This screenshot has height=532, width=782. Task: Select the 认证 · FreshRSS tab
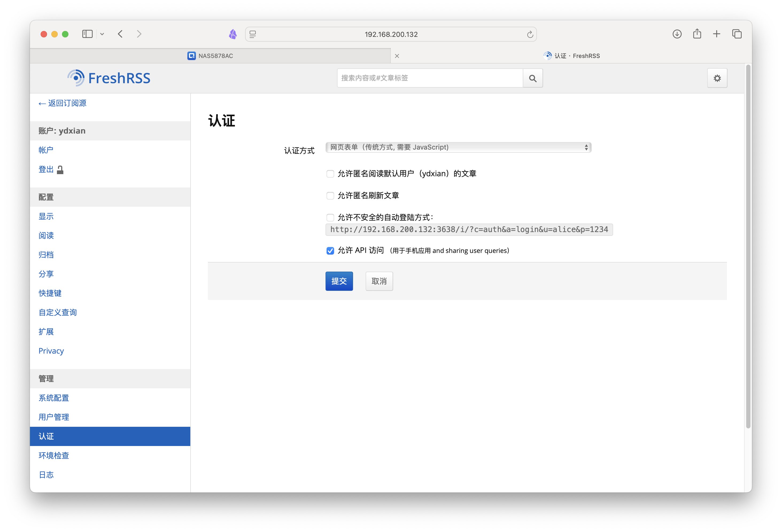(571, 56)
